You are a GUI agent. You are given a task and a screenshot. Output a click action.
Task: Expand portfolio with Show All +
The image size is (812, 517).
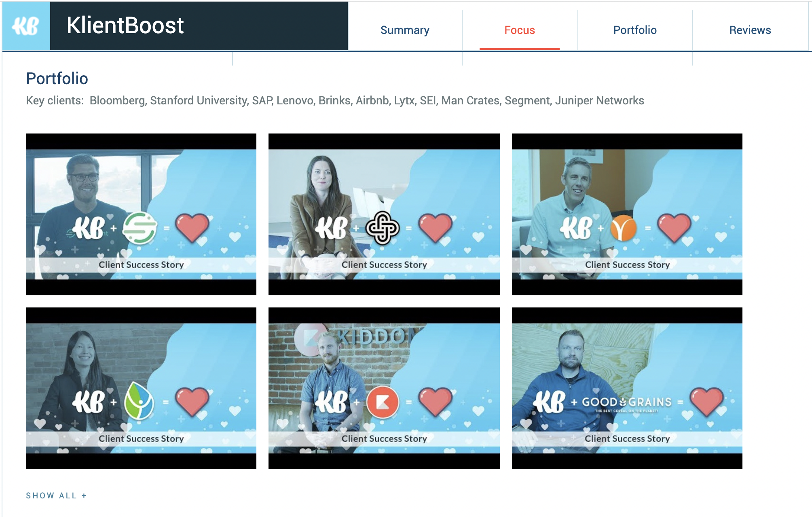[56, 496]
